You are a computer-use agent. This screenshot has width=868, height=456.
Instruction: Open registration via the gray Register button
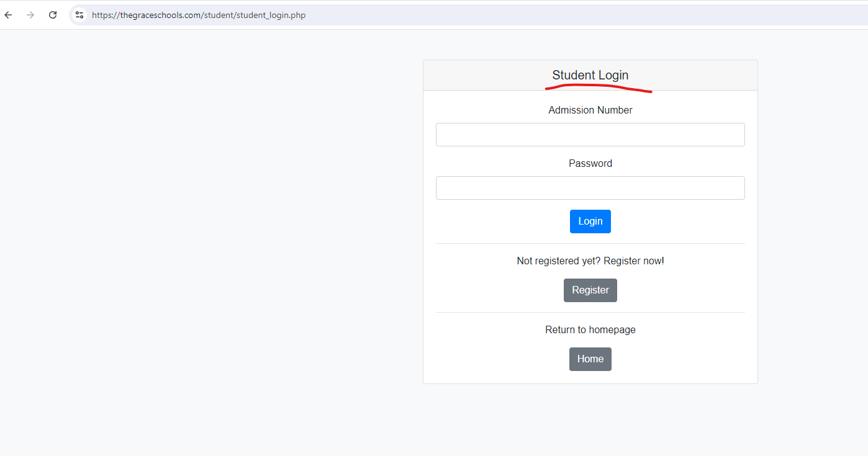(x=590, y=290)
